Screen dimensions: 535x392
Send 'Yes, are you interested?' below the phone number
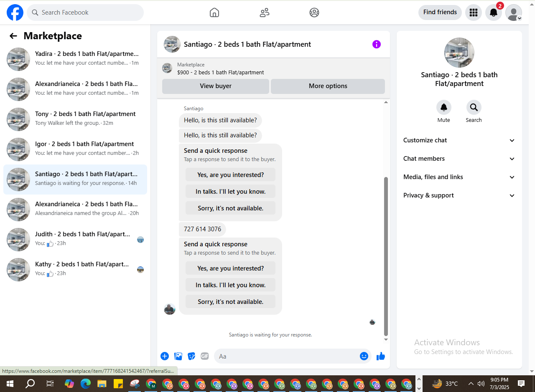point(230,268)
